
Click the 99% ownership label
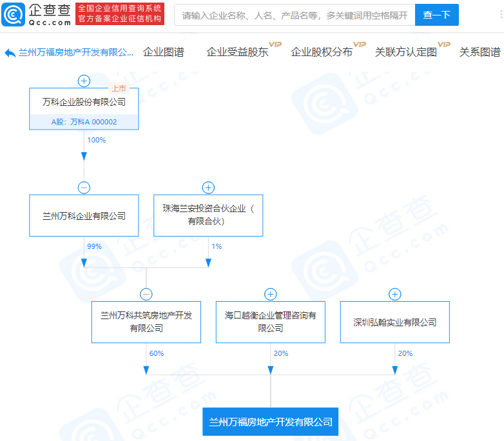pos(94,247)
